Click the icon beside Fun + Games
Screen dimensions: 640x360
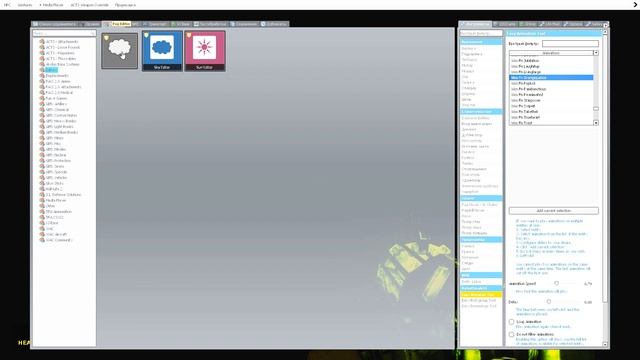[42, 98]
